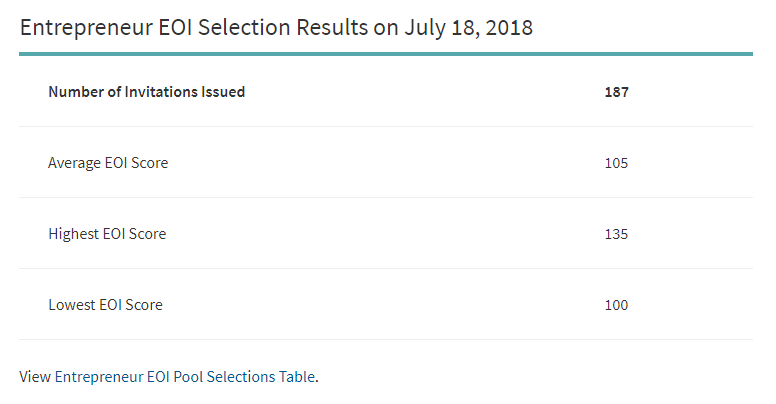This screenshot has width=776, height=404.
Task: Open the Entrepreneur EOI Pool Selections Table link
Action: (x=185, y=377)
